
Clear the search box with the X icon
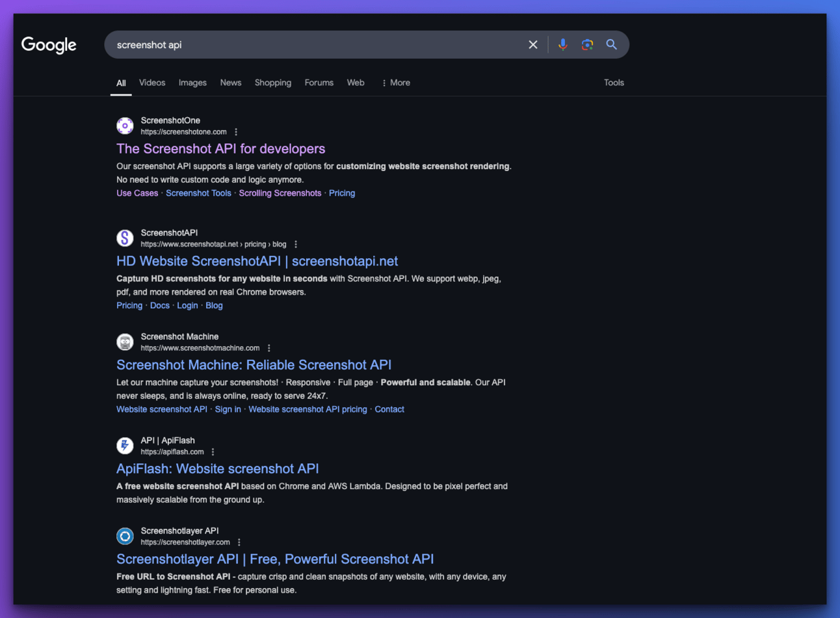(x=533, y=45)
